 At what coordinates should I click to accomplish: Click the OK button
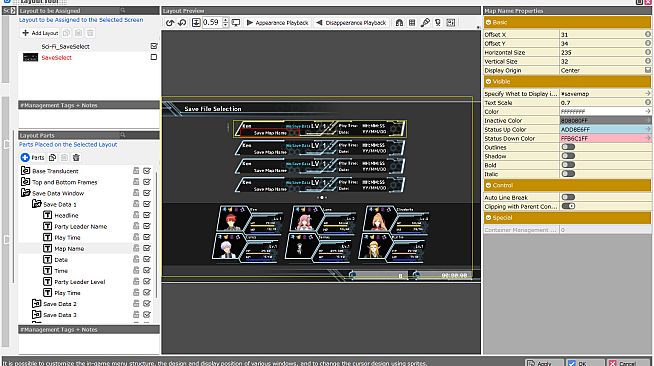(585, 363)
